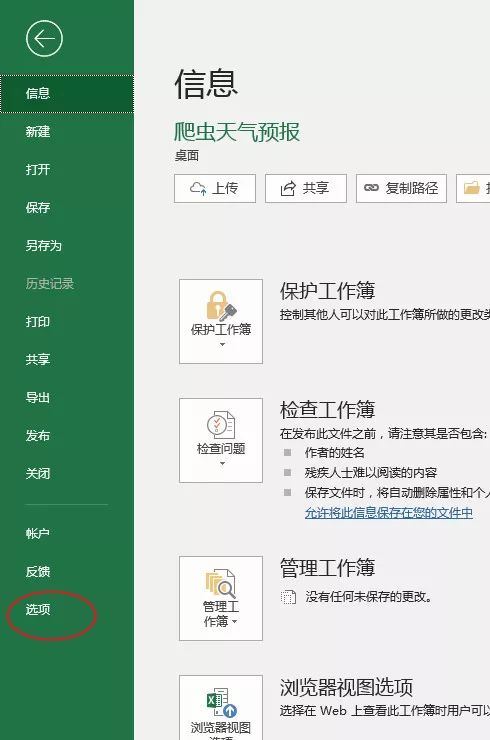Click the 没有任何未保存的更改 text
490x740 pixels.
tap(369, 597)
